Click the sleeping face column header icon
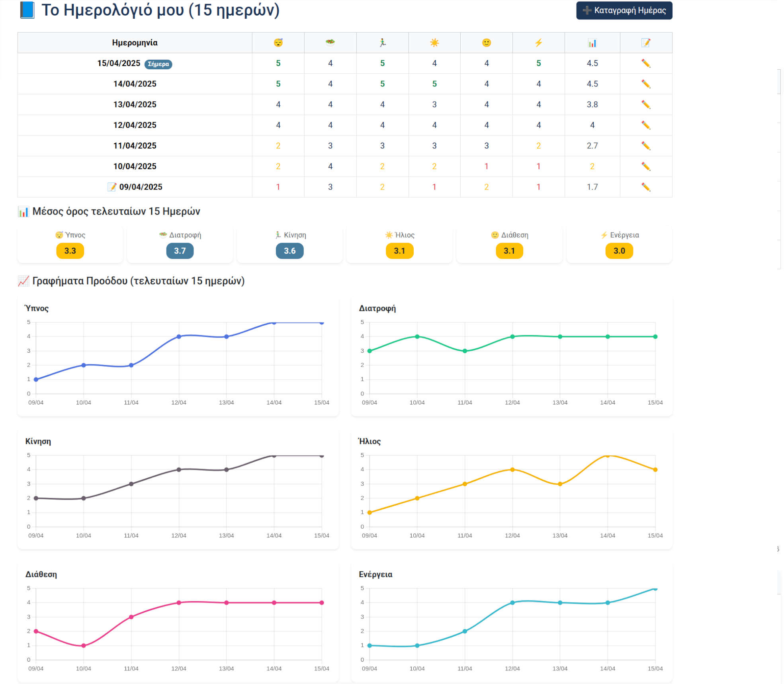Image resolution: width=784 pixels, height=684 pixels. point(278,43)
